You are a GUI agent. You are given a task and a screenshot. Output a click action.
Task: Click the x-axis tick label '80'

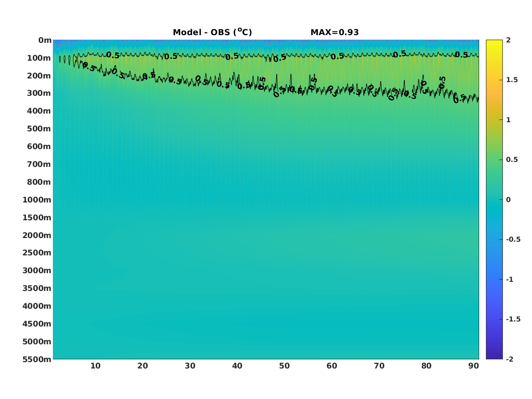[427, 366]
